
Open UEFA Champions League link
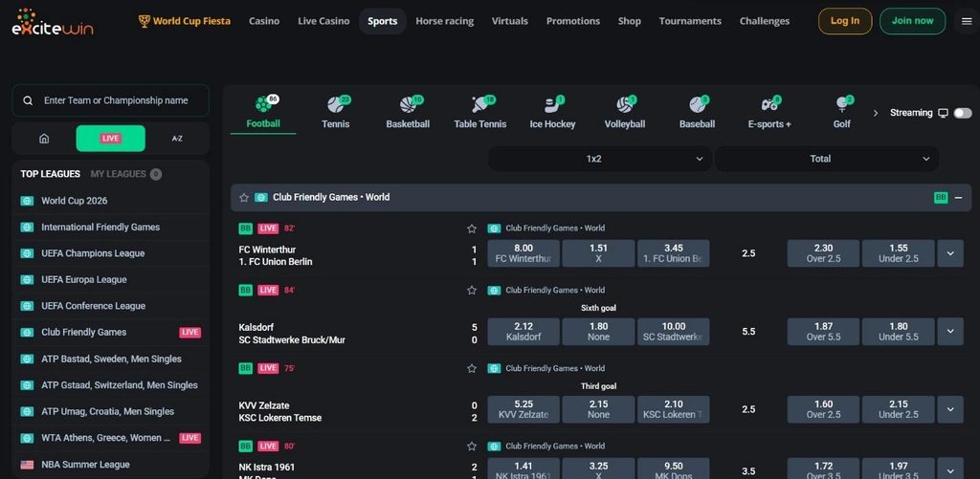point(93,253)
